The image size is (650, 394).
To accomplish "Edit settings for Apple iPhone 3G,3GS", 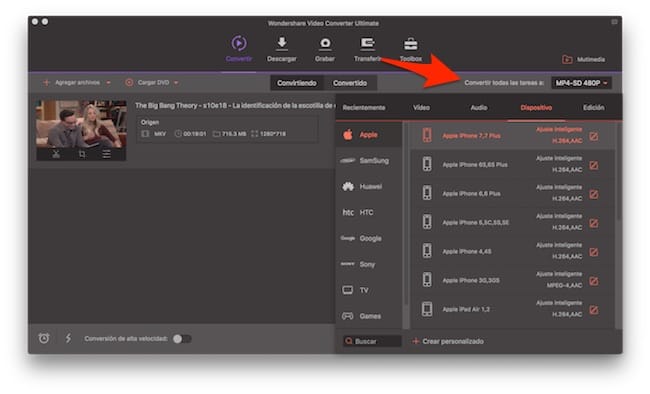I will [x=594, y=281].
